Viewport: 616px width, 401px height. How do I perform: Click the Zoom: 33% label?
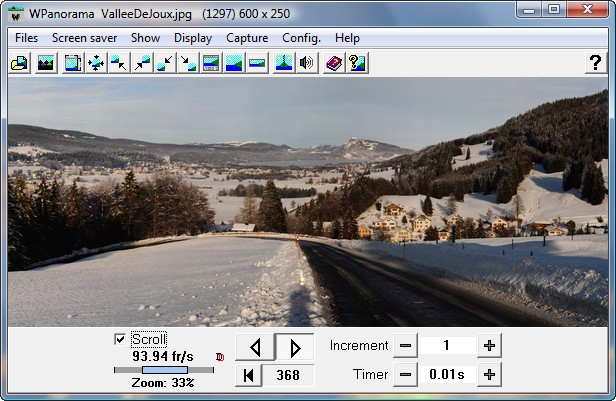click(x=163, y=383)
